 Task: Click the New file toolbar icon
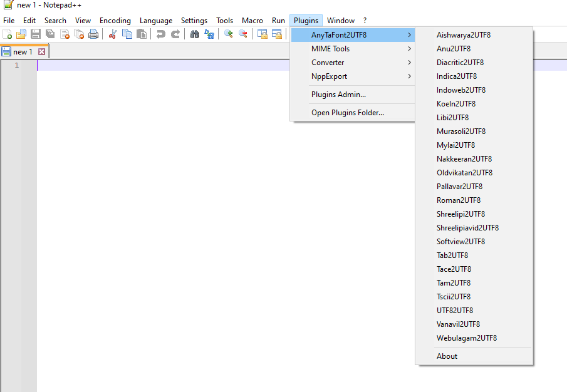(x=8, y=34)
